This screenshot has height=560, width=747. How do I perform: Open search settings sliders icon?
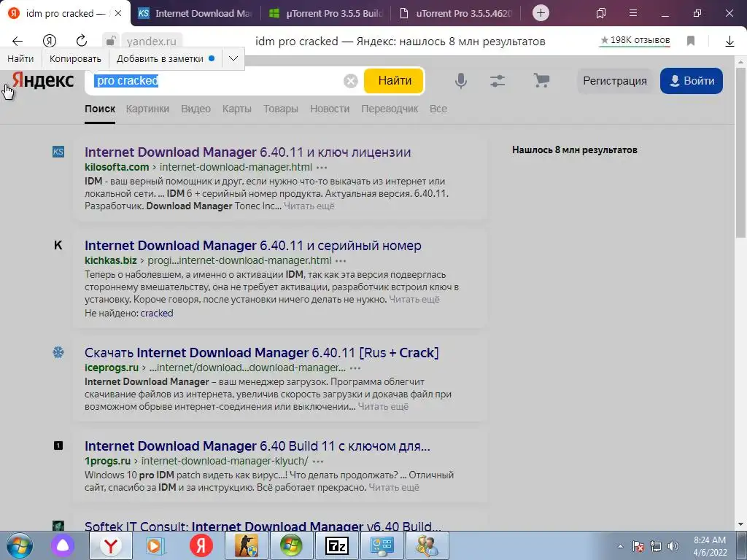498,81
